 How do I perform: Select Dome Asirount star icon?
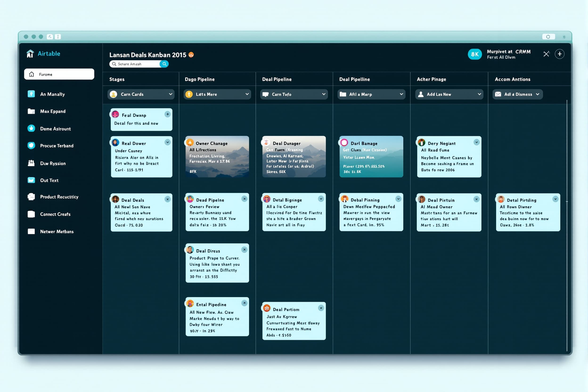(31, 128)
